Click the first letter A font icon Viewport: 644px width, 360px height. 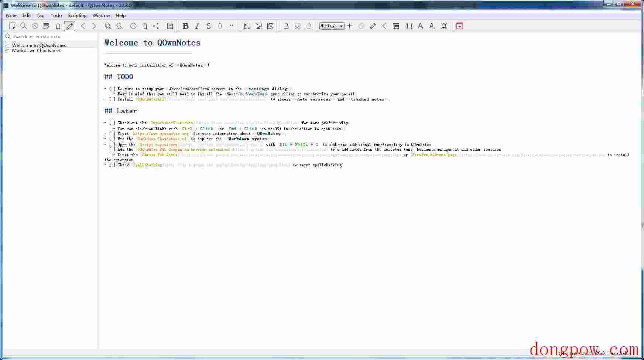pyautogui.click(x=421, y=26)
